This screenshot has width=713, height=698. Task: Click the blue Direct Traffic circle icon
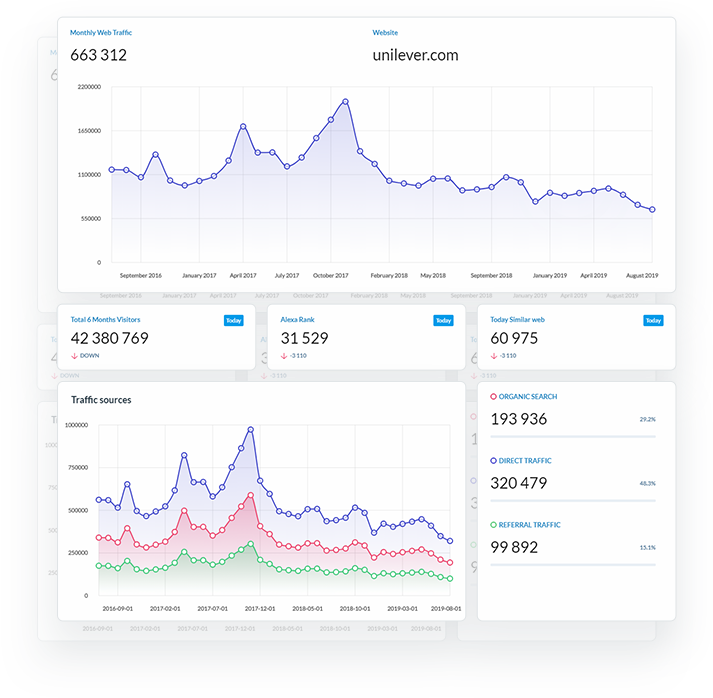point(494,461)
